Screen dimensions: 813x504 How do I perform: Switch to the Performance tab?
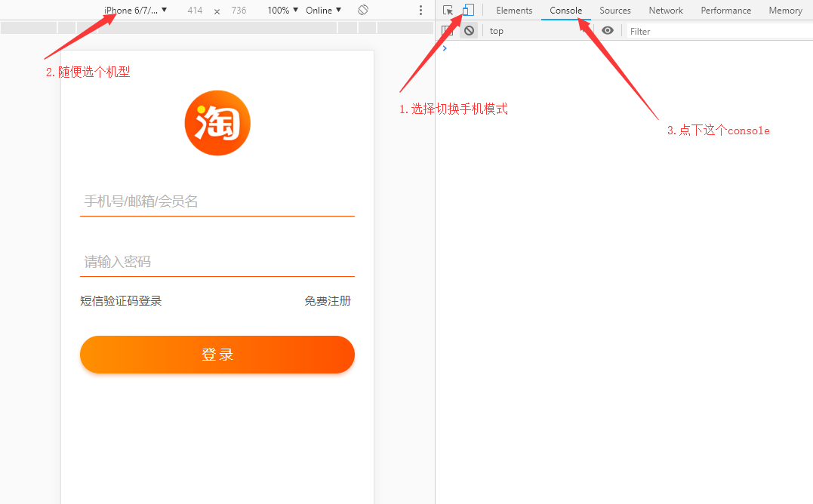726,11
